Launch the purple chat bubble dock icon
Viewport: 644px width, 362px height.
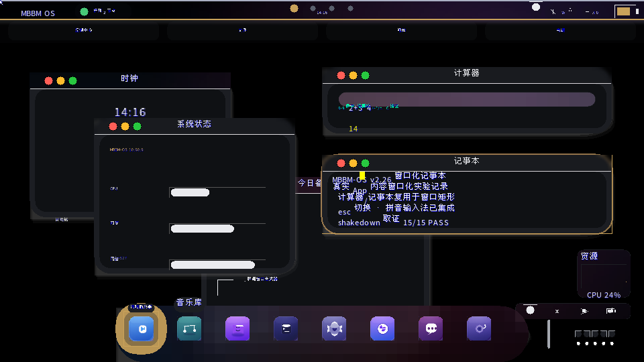(431, 328)
